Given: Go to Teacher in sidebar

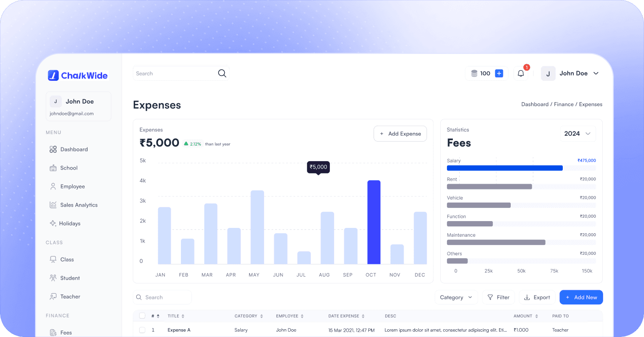Looking at the screenshot, I should [70, 297].
